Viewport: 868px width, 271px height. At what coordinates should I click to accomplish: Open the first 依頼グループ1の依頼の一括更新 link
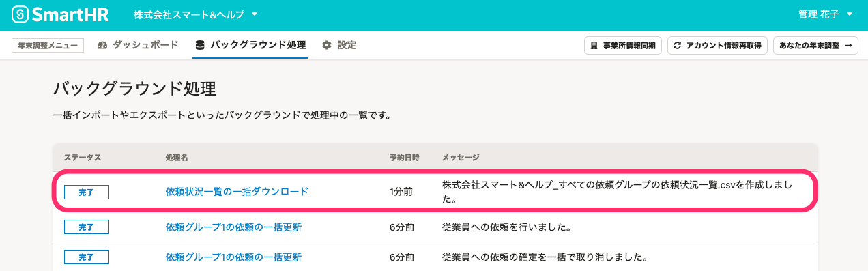pyautogui.click(x=233, y=227)
